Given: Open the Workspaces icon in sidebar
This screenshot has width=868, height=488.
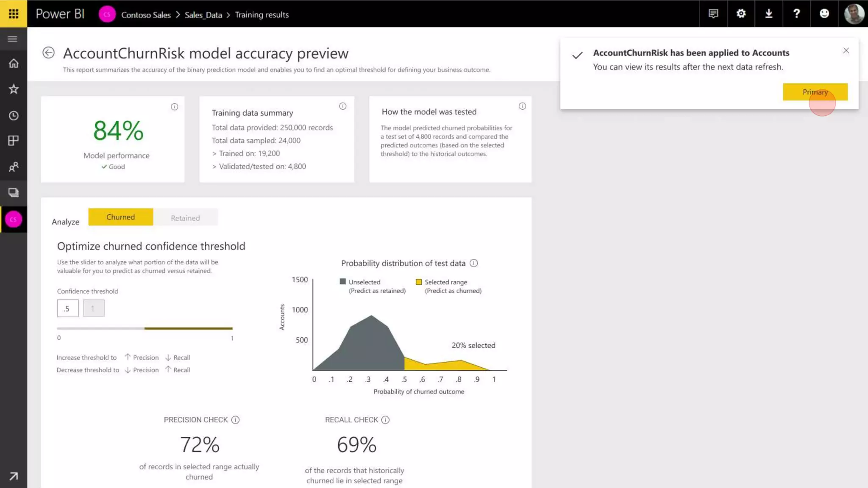Looking at the screenshot, I should coord(14,193).
